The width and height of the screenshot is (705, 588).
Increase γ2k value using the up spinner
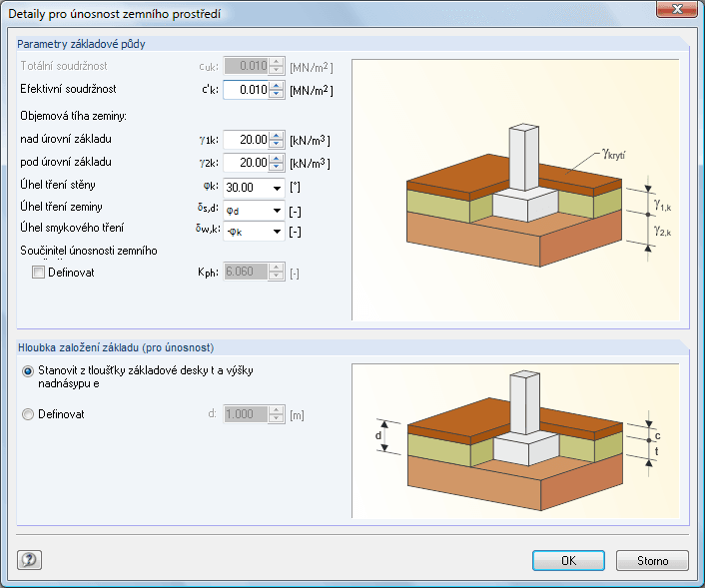[x=276, y=158]
